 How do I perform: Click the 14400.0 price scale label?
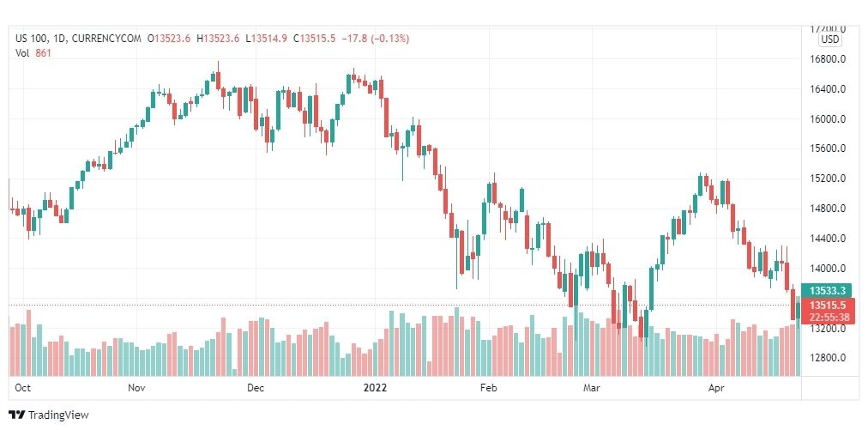pyautogui.click(x=829, y=239)
